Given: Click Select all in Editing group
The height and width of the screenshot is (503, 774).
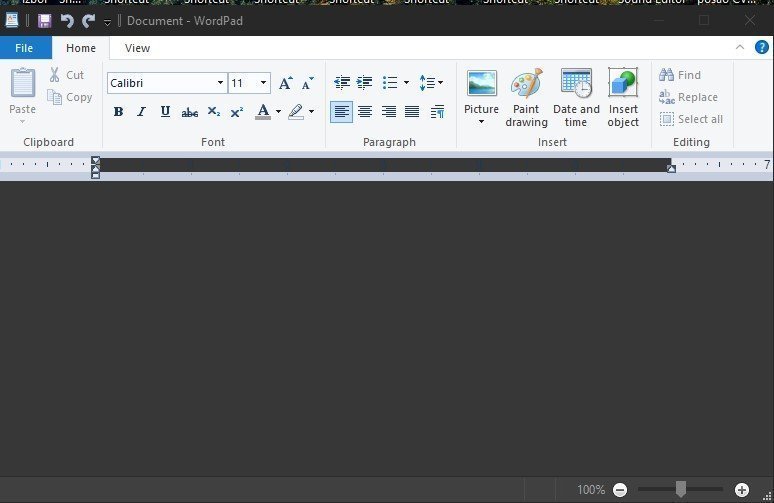Looking at the screenshot, I should [x=691, y=119].
